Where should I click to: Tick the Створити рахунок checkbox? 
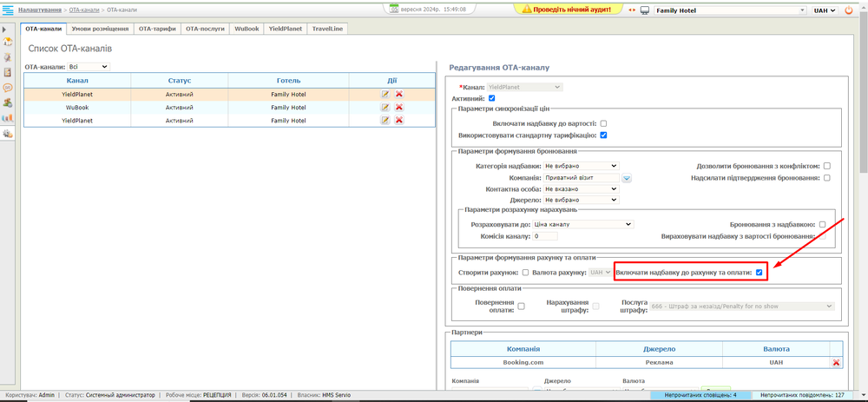(524, 273)
